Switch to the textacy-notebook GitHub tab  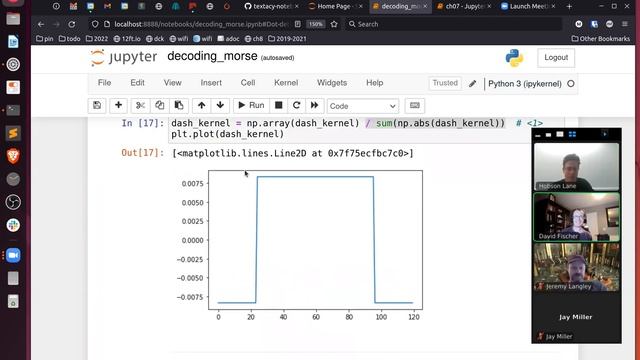coord(271,6)
